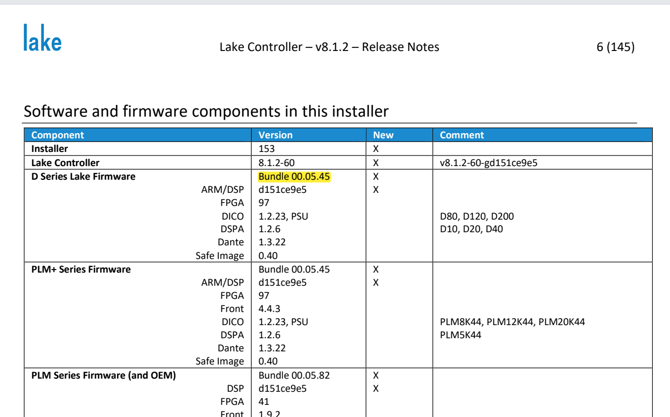Click the X beside Bundle 00.05.82

[x=376, y=375]
